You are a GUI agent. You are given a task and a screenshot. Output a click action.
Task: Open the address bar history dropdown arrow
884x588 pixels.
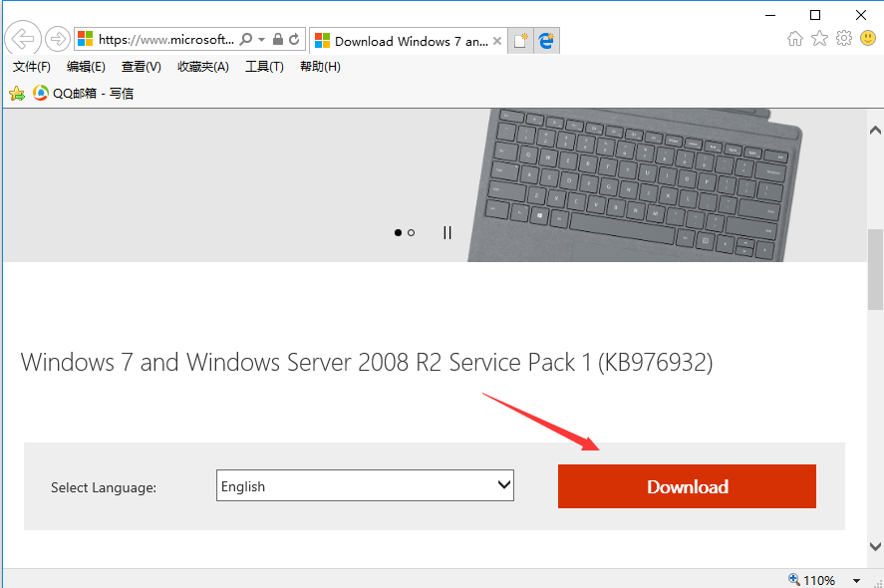point(262,40)
